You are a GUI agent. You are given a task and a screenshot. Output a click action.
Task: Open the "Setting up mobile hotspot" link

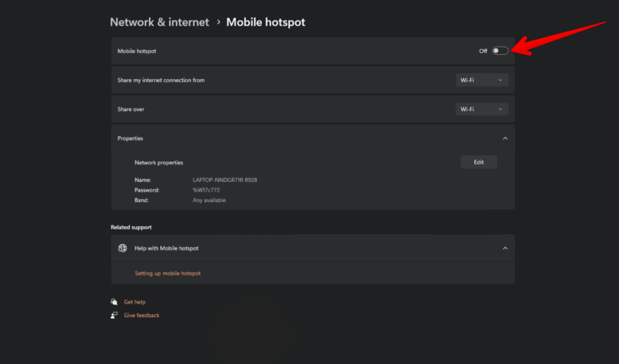pos(168,273)
